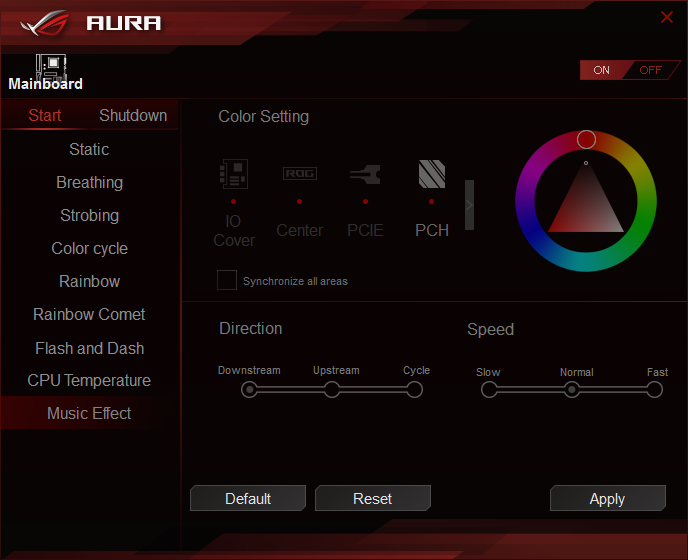Select the PCH area icon
The width and height of the screenshot is (688, 560).
(432, 174)
